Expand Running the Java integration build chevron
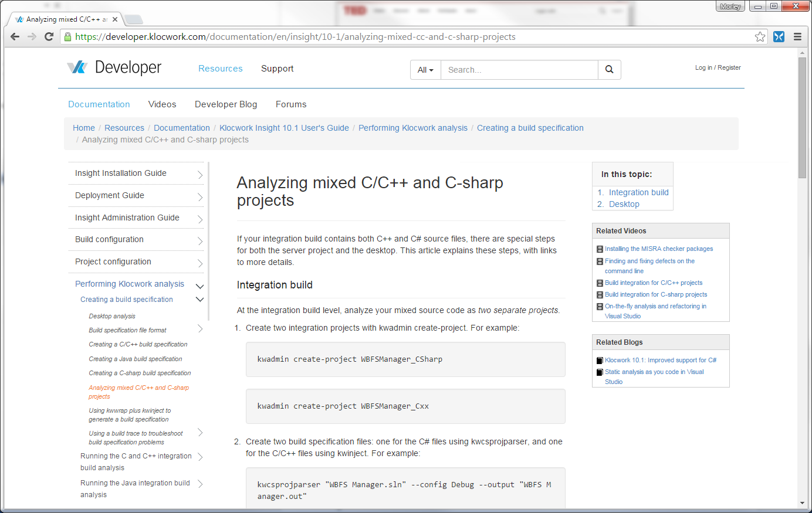The width and height of the screenshot is (812, 513). click(199, 484)
